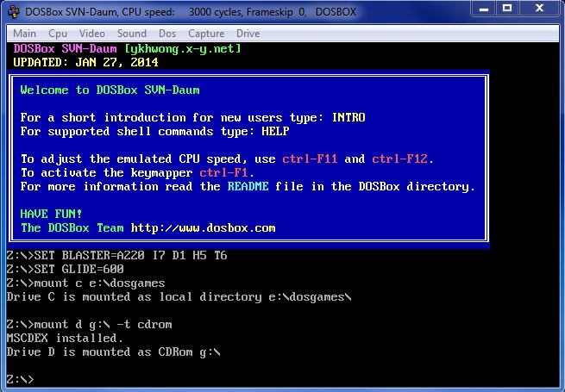Click 'Drive D is mounted as CDRom' line
The image size is (565, 392).
click(114, 352)
